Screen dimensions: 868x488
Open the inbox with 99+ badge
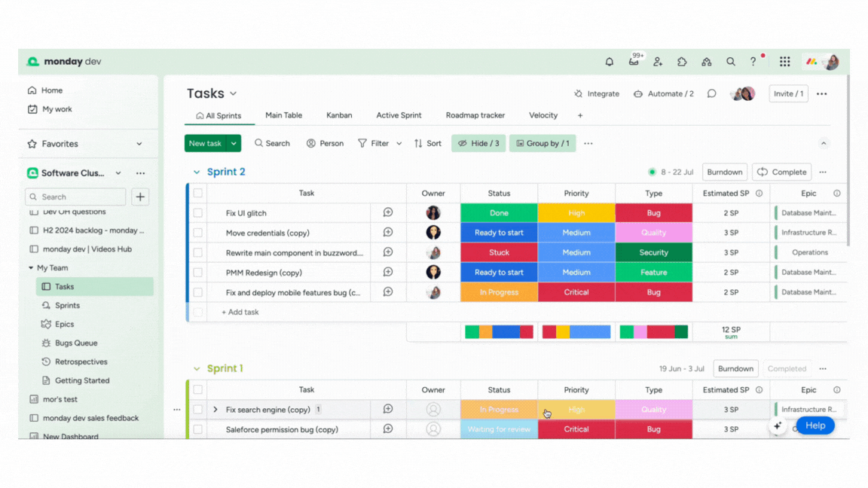[x=634, y=62]
